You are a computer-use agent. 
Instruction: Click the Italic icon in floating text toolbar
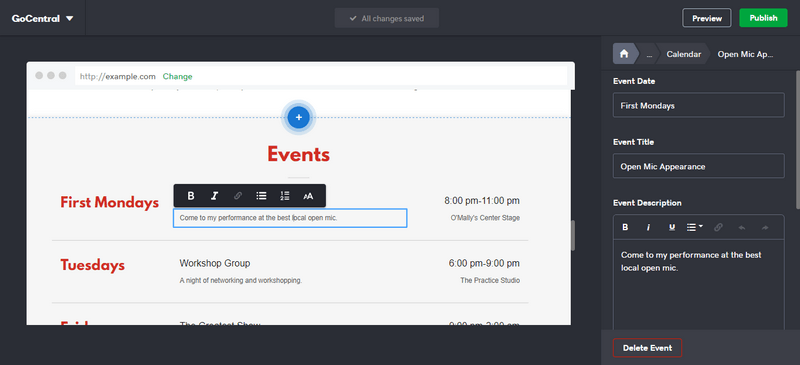coord(214,196)
